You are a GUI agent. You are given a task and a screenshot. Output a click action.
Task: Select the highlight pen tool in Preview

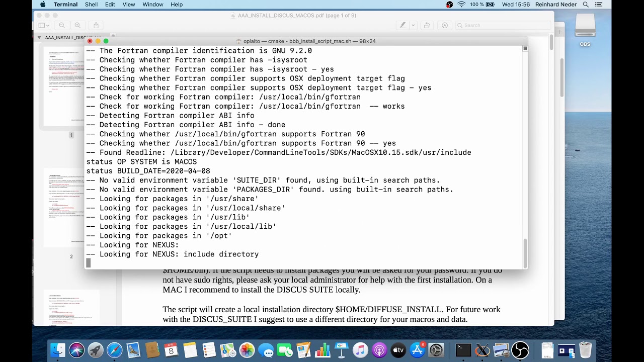(x=403, y=25)
